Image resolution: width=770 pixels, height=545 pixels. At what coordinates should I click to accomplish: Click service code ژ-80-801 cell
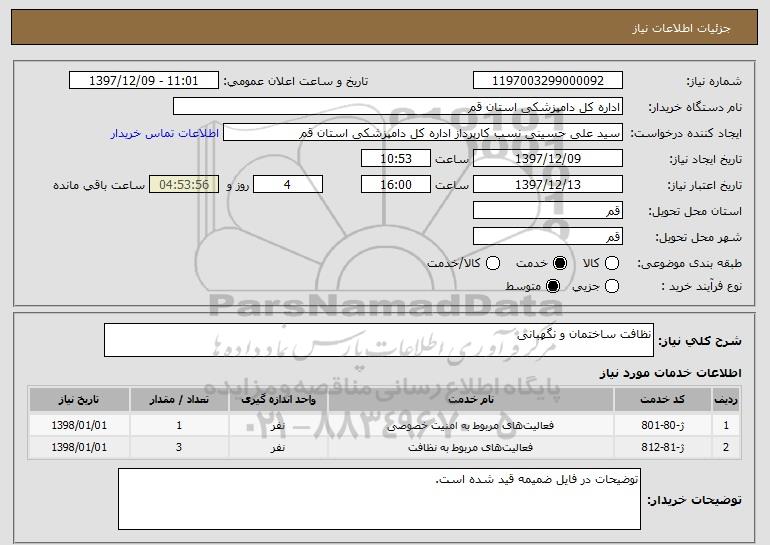[x=662, y=425]
